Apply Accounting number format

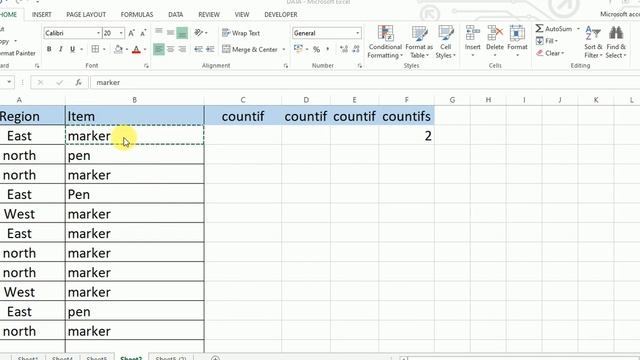tap(298, 49)
